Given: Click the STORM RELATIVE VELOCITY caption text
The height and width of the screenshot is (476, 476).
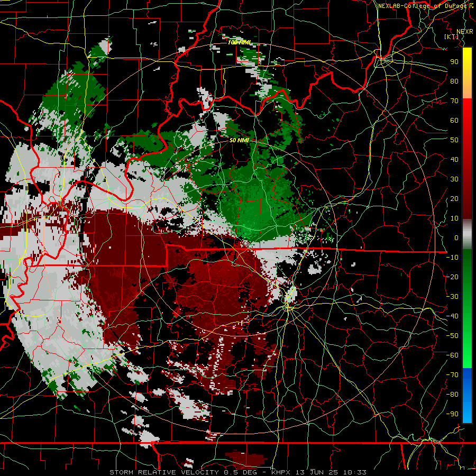Looking at the screenshot, I should [x=164, y=472].
